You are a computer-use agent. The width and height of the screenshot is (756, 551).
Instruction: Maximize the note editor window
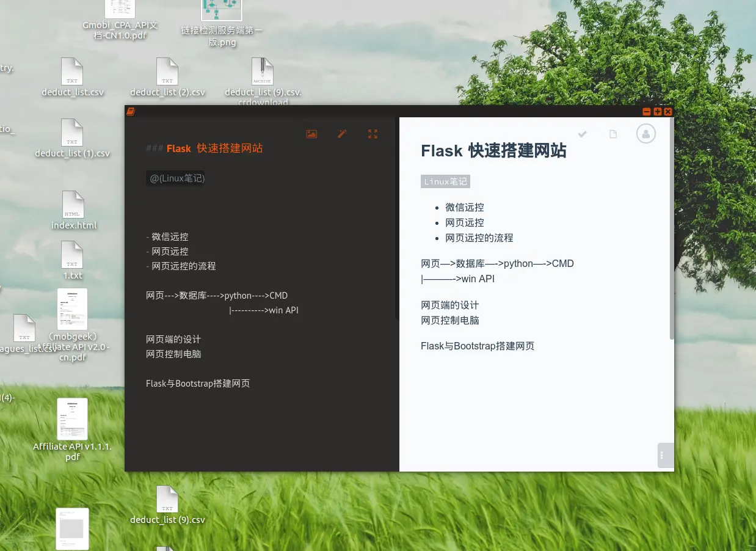(x=658, y=112)
